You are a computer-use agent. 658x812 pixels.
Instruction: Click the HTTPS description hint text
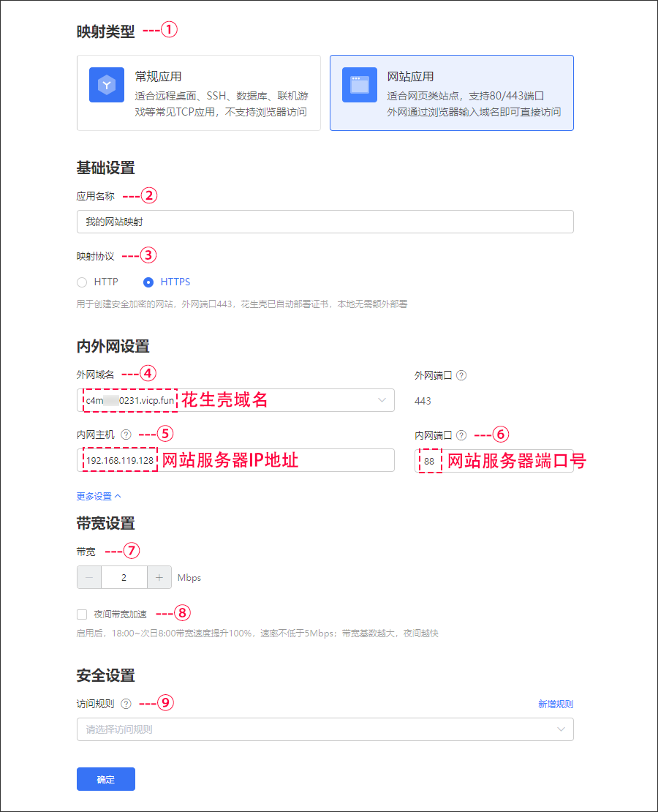pos(242,304)
